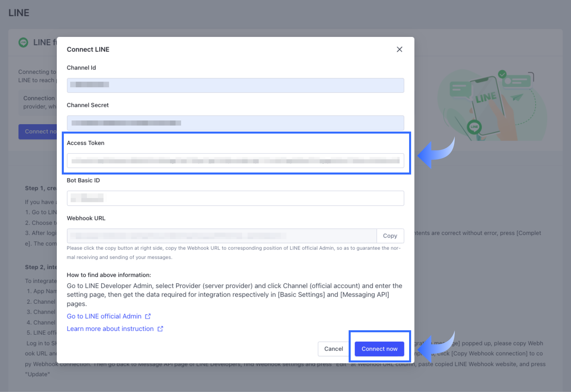Click the Access Token label
This screenshot has height=392, width=571.
(86, 143)
